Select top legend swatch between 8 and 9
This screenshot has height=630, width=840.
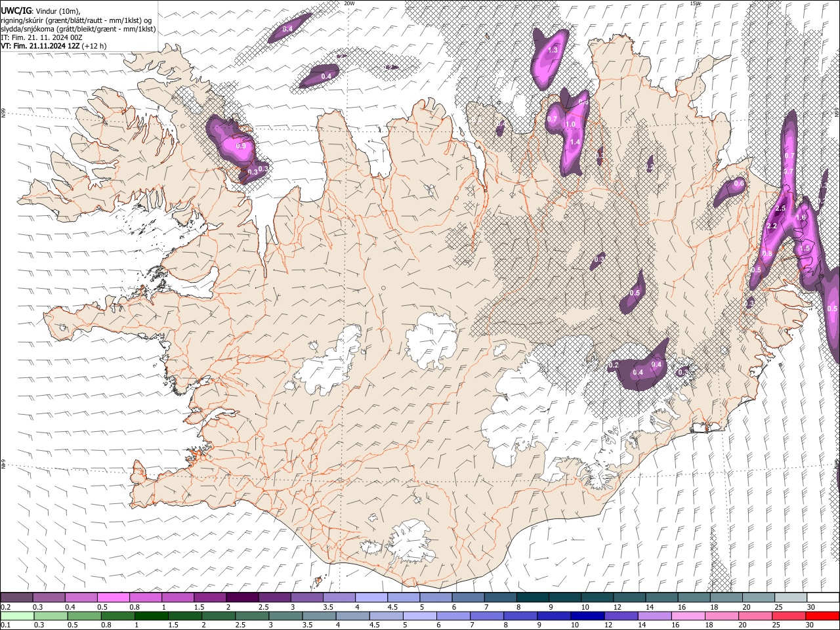532,597
